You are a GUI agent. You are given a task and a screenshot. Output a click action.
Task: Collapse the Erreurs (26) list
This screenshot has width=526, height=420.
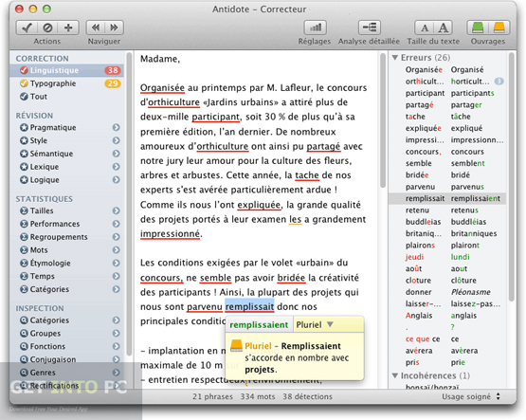[395, 58]
